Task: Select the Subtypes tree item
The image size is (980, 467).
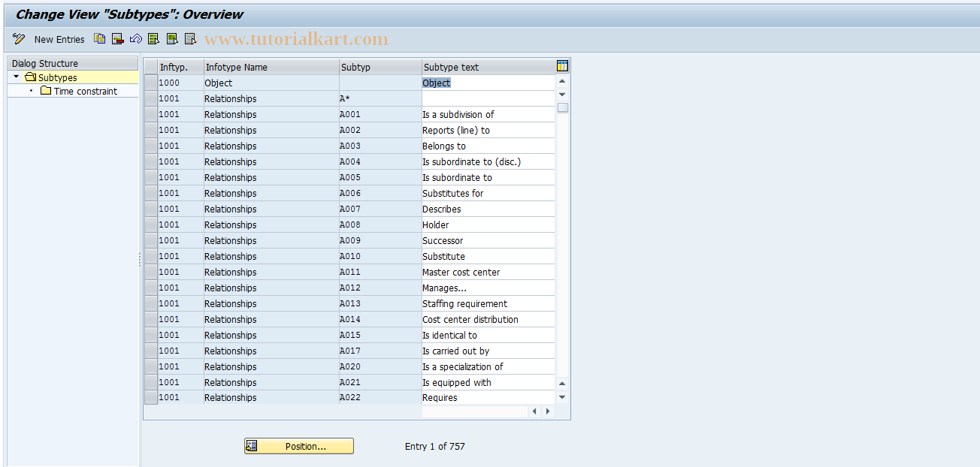Action: point(58,77)
